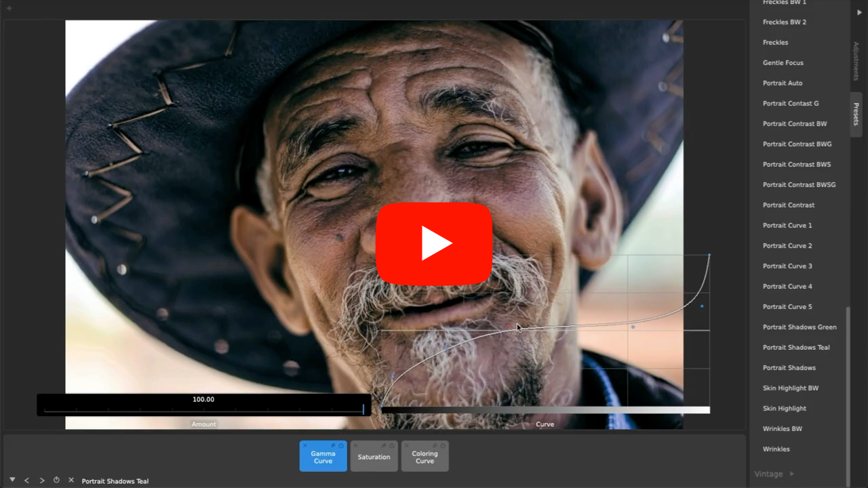
Task: Apply the Portrait Contrast BWG preset
Action: [797, 144]
